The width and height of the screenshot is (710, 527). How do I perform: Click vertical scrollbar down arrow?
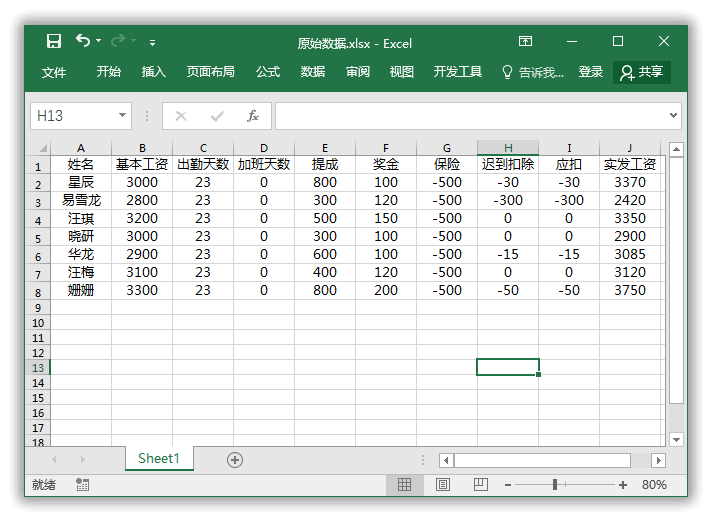676,439
